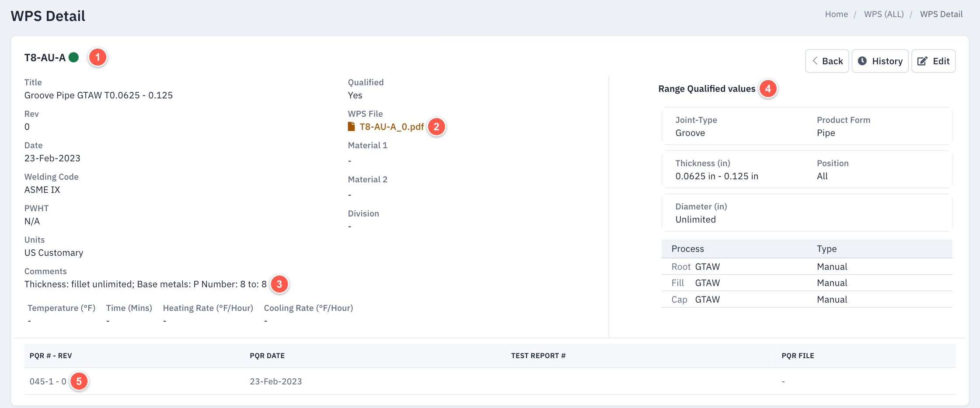This screenshot has width=980, height=408.
Task: Click the PDF file icon under WPS File
Action: coord(351,126)
